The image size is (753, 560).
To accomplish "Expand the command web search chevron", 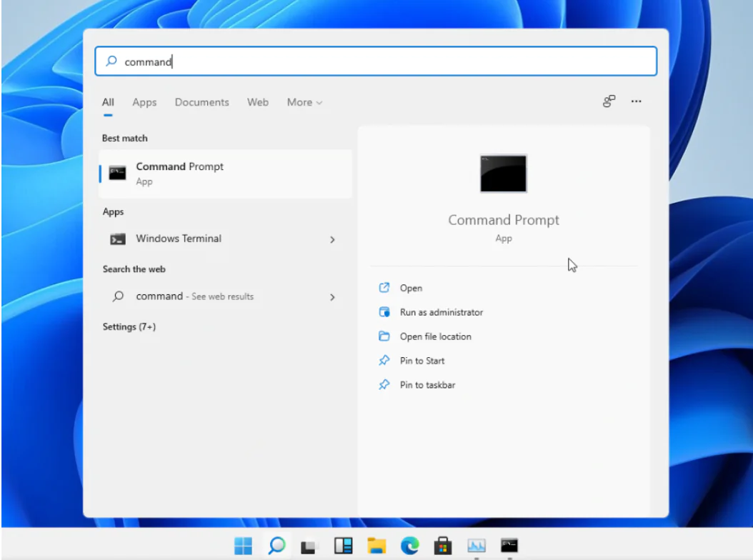I will (331, 296).
